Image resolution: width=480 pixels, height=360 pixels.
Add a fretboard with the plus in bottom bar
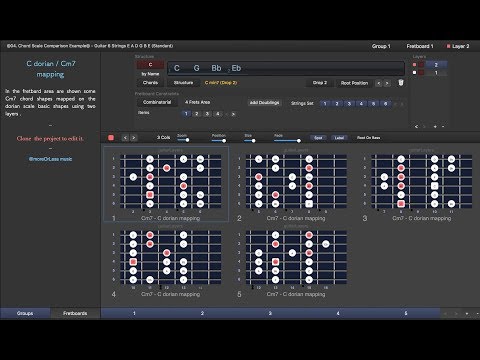[467, 314]
